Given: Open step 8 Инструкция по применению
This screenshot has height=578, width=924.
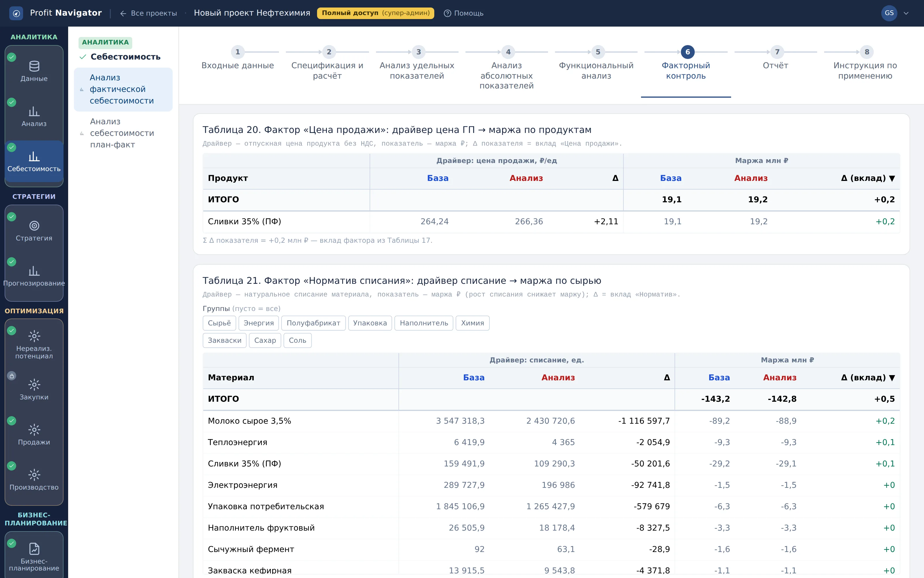Looking at the screenshot, I should tap(865, 64).
